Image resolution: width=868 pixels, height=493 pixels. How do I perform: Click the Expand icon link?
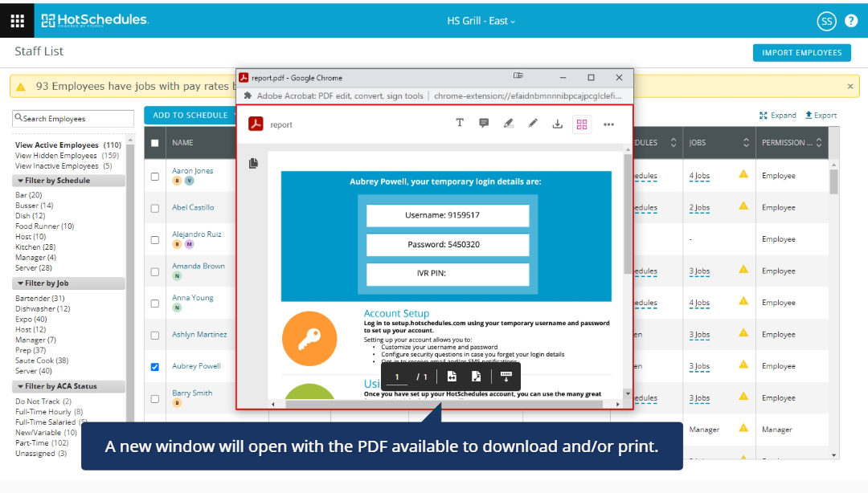(x=777, y=115)
